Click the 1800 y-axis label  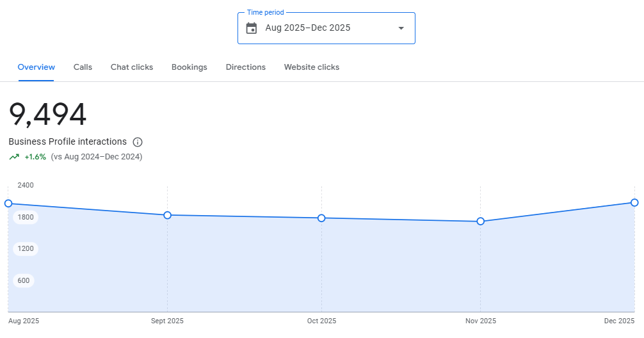[x=26, y=217]
